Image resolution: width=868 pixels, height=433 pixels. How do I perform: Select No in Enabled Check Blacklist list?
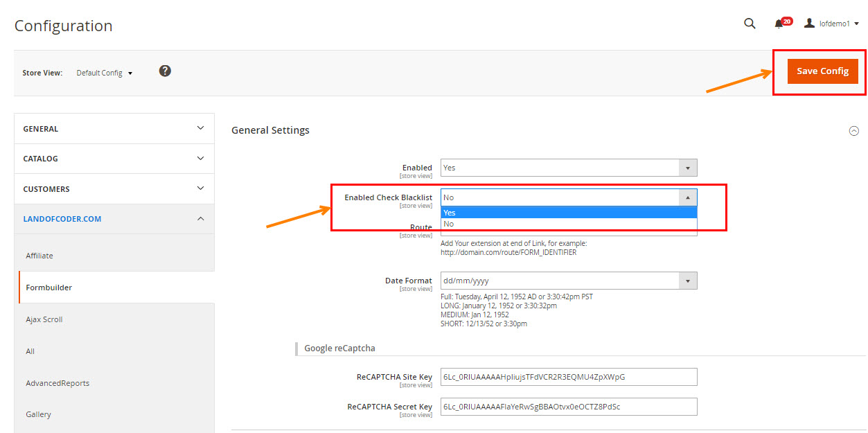568,224
